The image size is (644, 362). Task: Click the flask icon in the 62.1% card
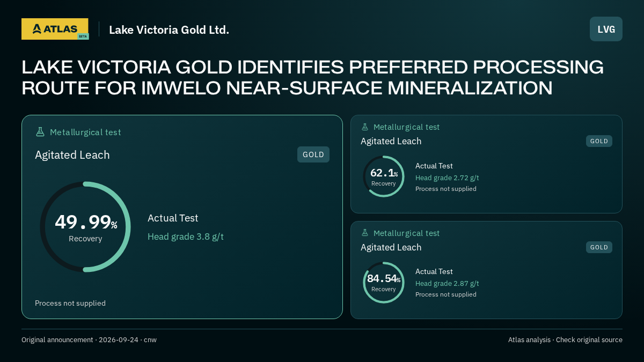[x=365, y=127]
